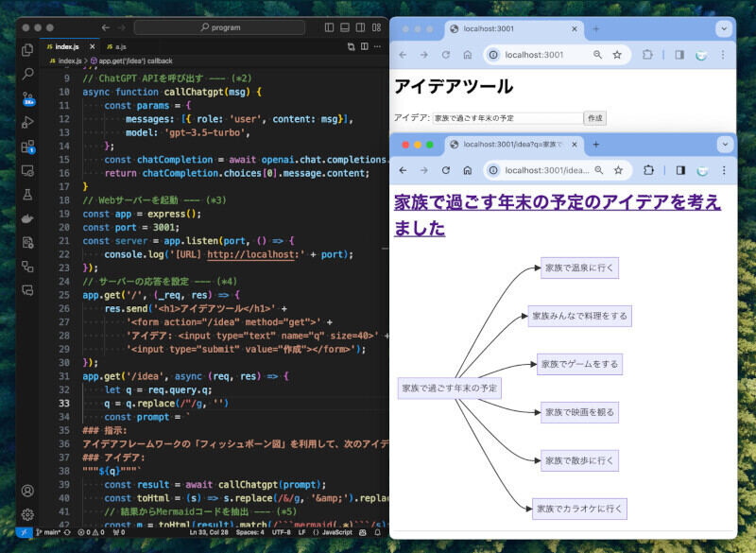Select the localhost:3001 tab in back browser window

(x=506, y=28)
